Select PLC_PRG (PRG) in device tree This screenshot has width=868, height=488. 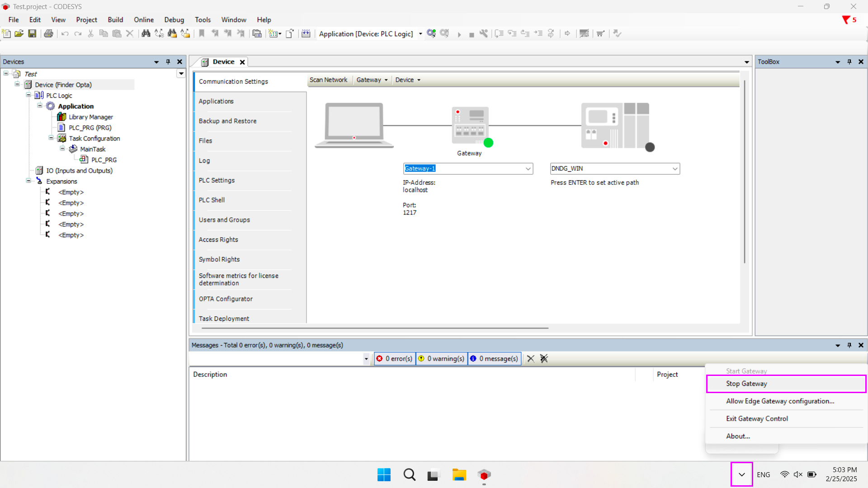tap(90, 128)
